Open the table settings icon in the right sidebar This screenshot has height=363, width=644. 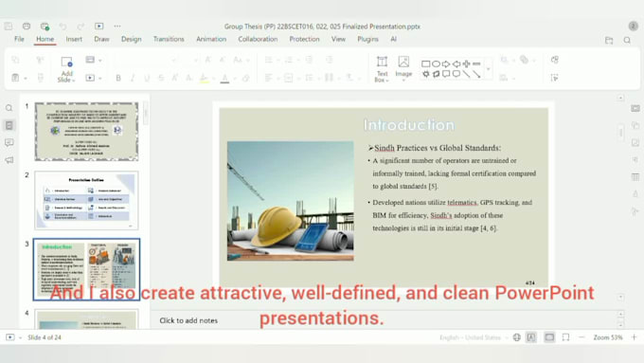[635, 177]
